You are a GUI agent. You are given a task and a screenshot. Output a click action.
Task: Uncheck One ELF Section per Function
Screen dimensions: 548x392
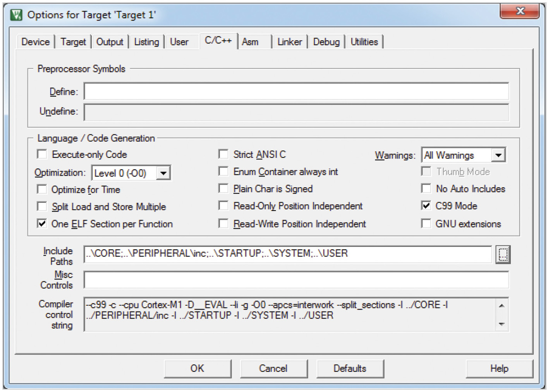pos(42,224)
